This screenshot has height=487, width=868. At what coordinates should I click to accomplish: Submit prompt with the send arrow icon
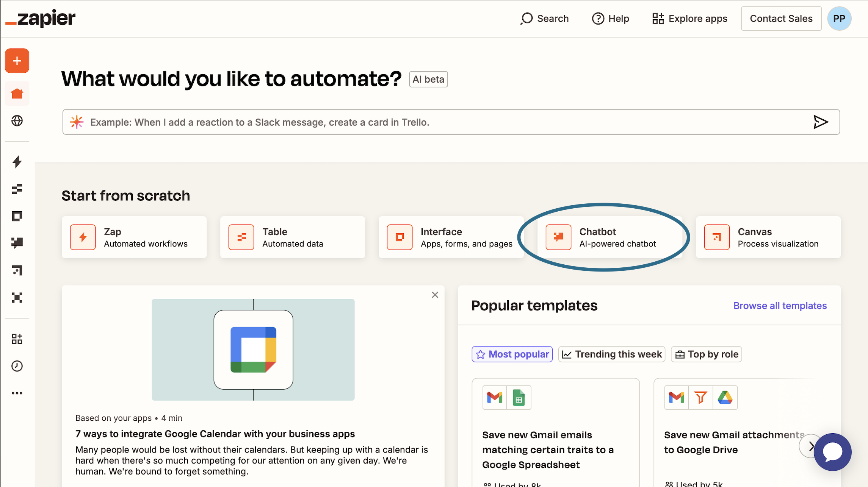pyautogui.click(x=821, y=122)
